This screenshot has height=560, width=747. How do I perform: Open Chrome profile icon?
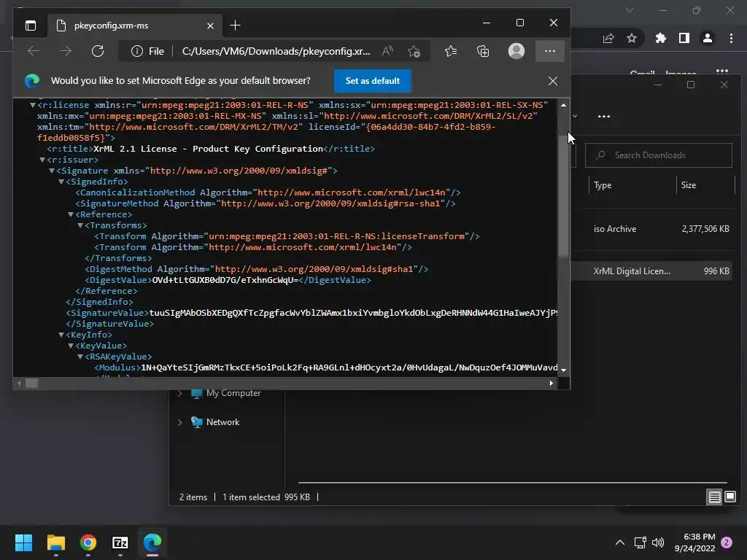point(708,39)
